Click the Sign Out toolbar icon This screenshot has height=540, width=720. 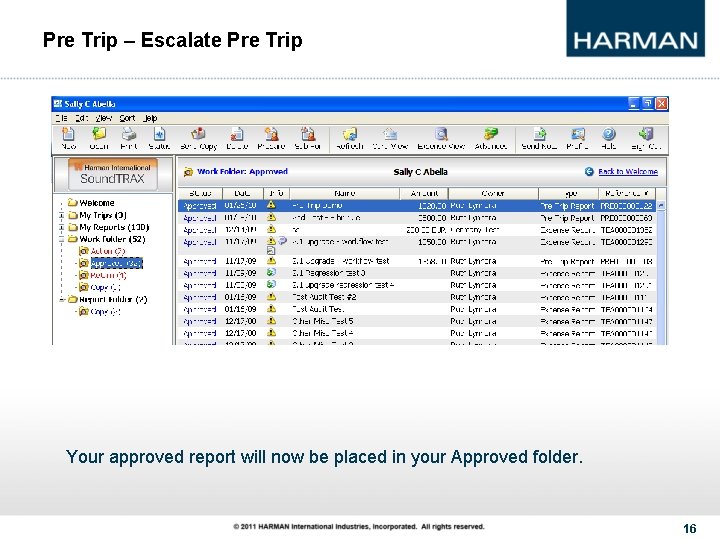tap(646, 135)
